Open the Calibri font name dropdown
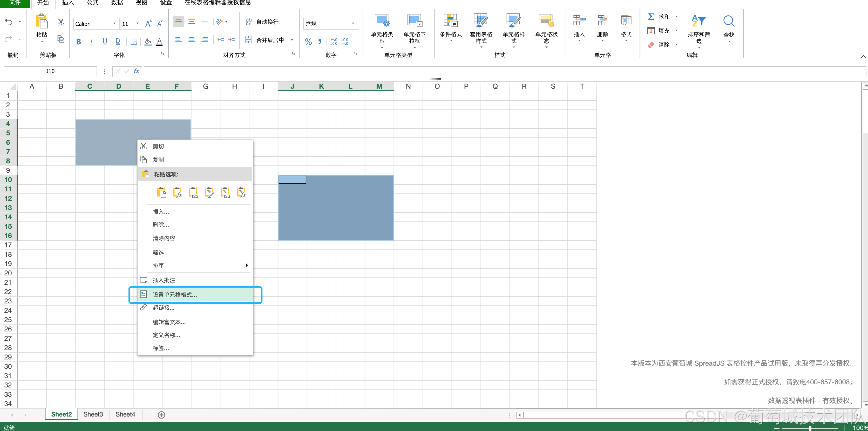 pyautogui.click(x=114, y=24)
